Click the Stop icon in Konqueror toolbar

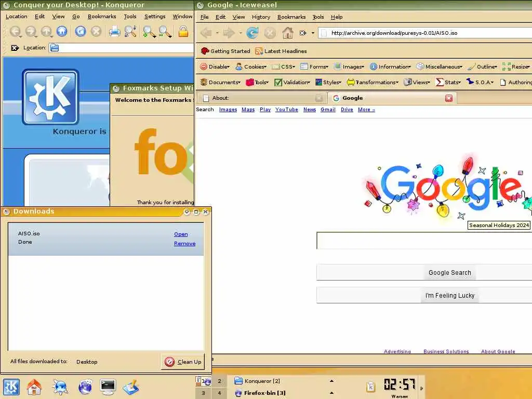coord(96,32)
